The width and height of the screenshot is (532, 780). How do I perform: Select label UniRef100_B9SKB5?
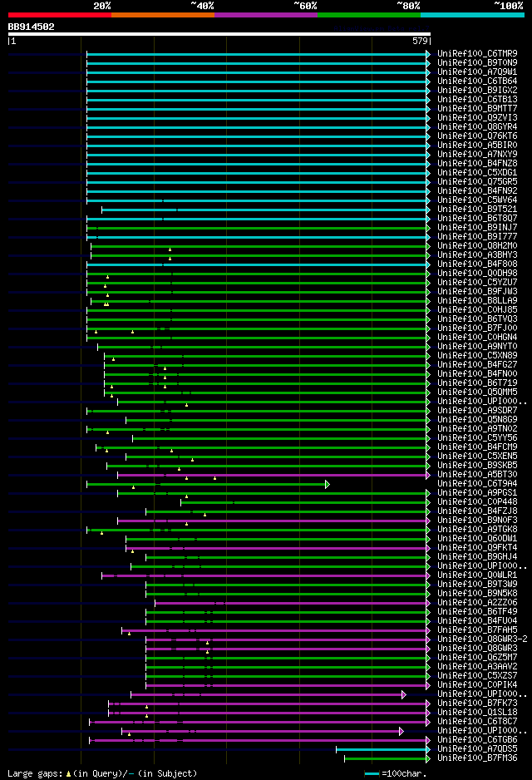click(477, 465)
